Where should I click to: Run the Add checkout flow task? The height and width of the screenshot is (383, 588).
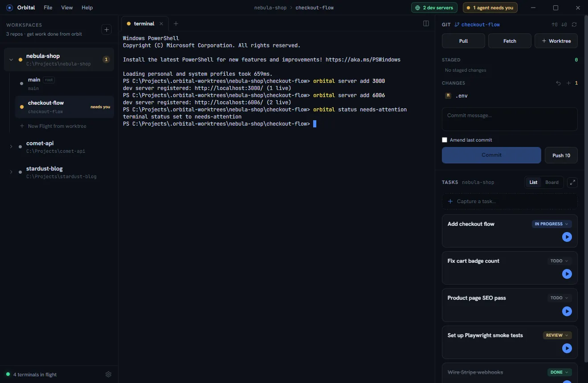(567, 237)
